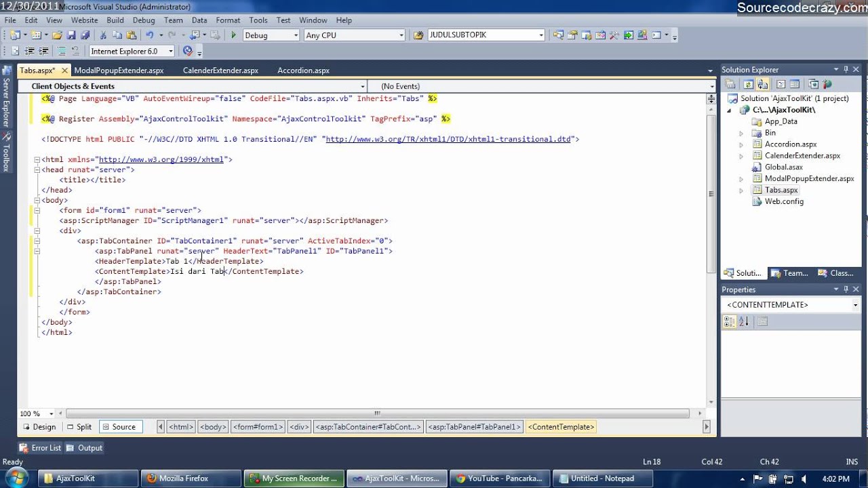Open the Error List panel tab
Screen dimensions: 868x488
(41, 448)
